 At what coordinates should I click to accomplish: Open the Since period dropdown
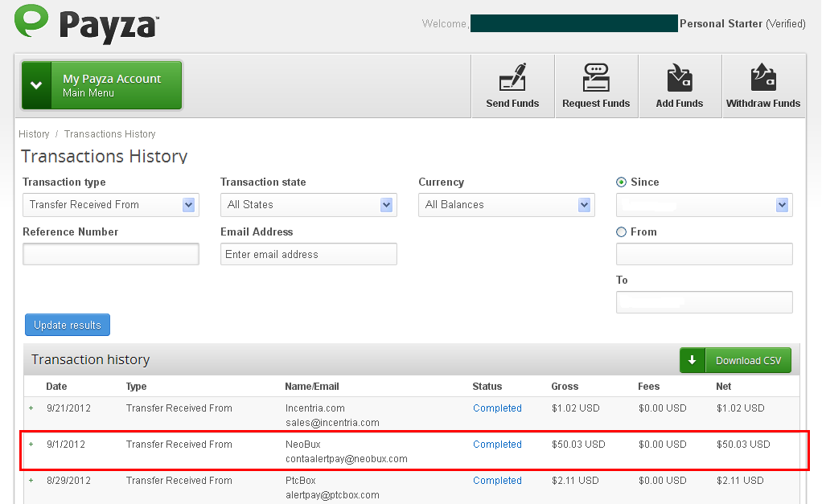(x=704, y=205)
